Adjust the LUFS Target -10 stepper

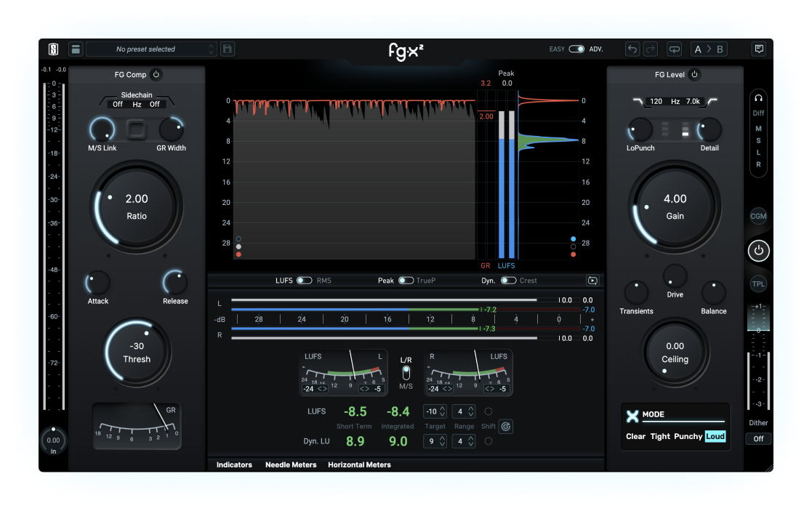tap(435, 411)
